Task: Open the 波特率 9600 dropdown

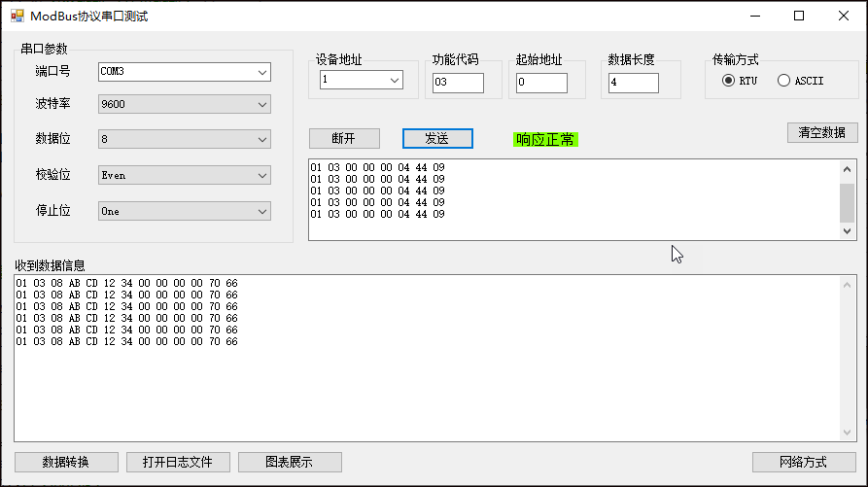Action: coord(185,104)
